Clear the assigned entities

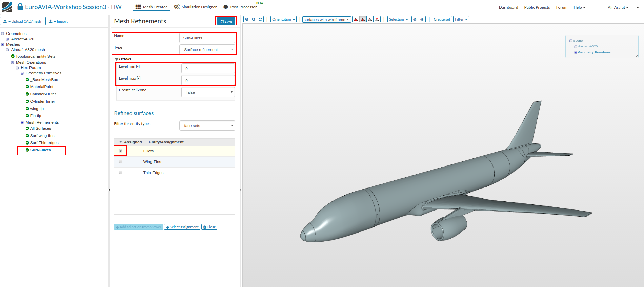(x=209, y=227)
